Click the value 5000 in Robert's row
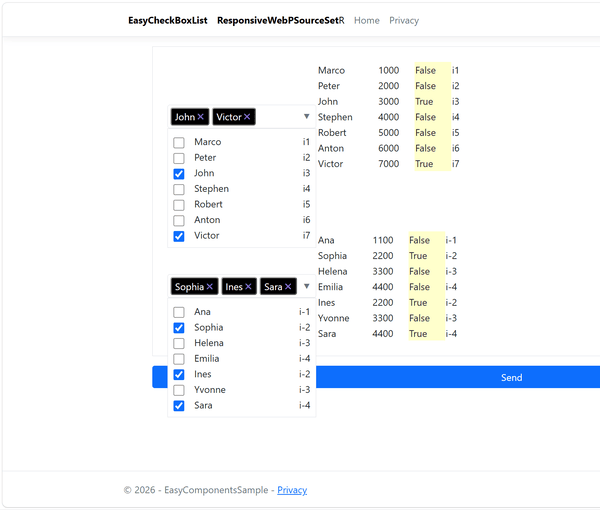This screenshot has height=510, width=600. tap(389, 133)
